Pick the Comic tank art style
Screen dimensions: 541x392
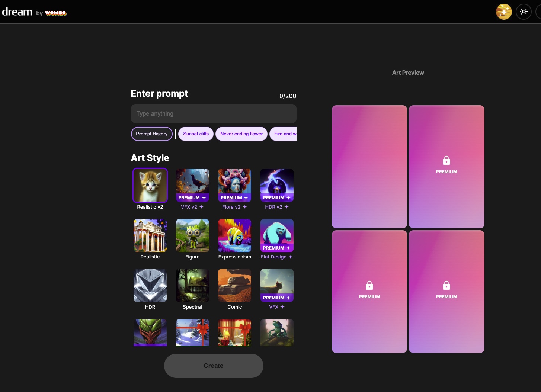click(234, 285)
